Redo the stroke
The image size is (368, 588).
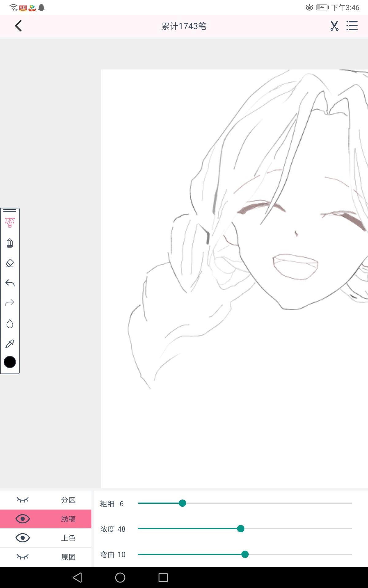pyautogui.click(x=10, y=303)
